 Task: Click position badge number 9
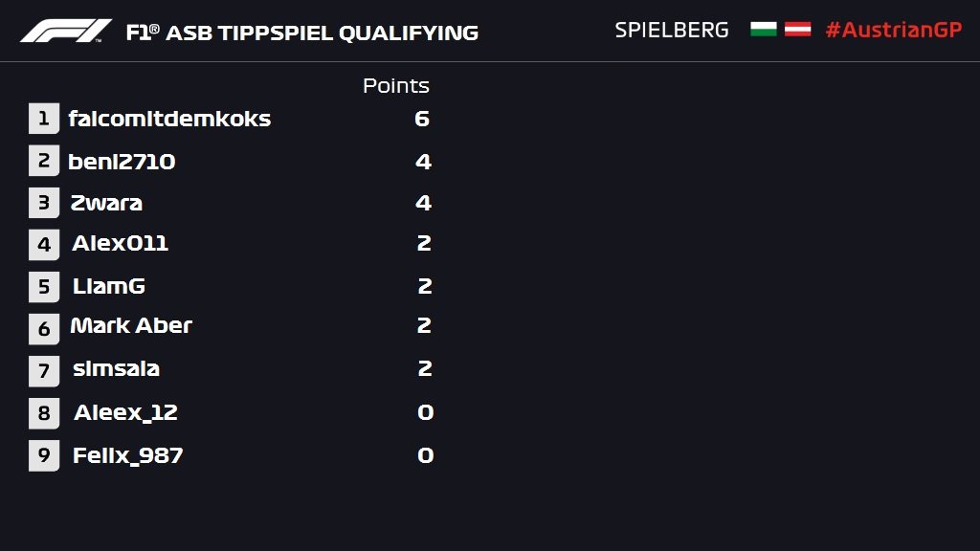coord(44,455)
